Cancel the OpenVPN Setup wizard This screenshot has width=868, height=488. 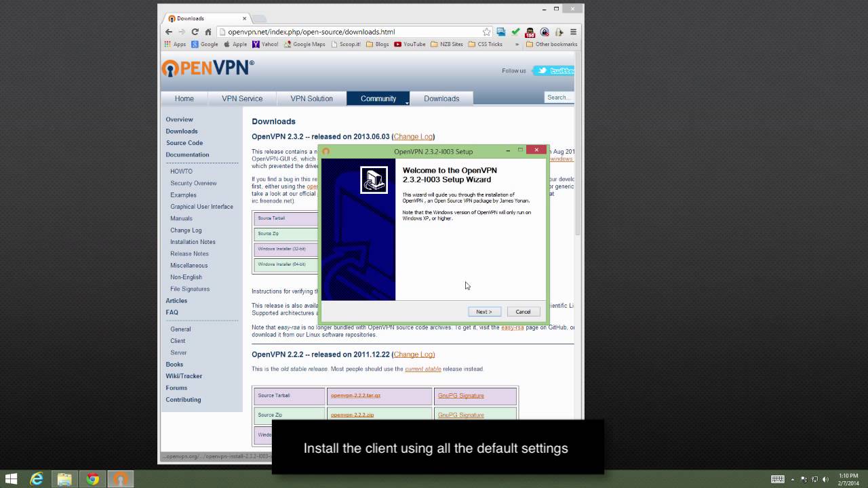pyautogui.click(x=523, y=312)
